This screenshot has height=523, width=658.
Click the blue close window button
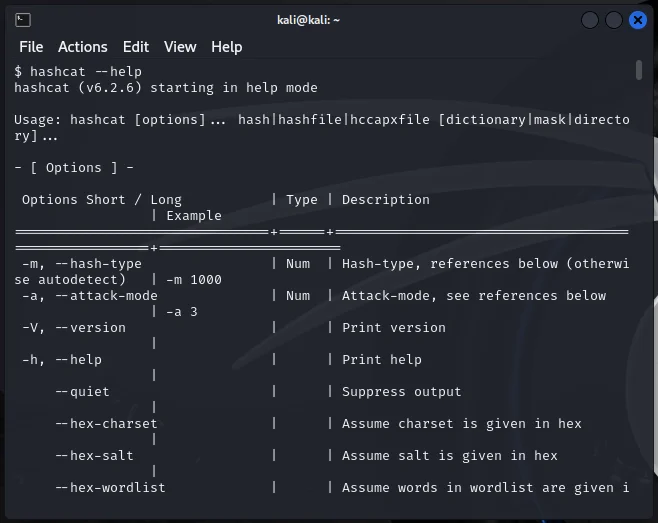(637, 20)
